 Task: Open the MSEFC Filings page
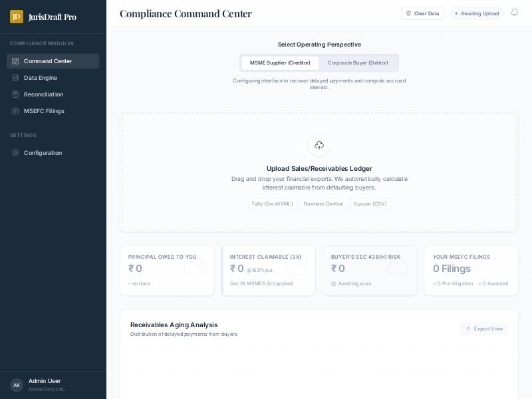click(44, 111)
